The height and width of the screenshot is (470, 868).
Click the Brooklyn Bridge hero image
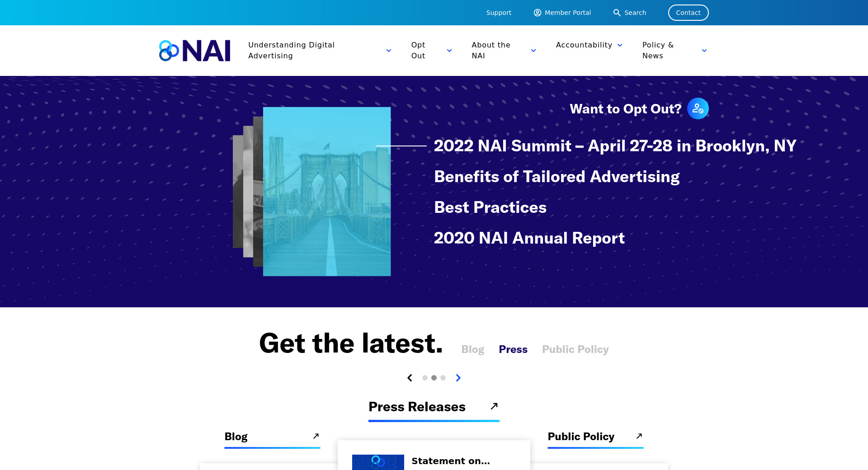327,192
